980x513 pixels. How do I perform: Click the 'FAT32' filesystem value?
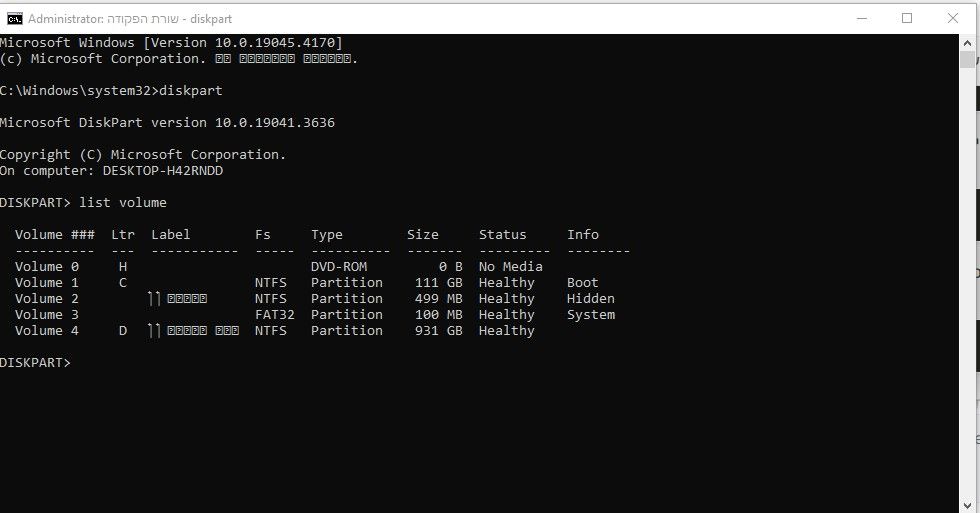(275, 314)
